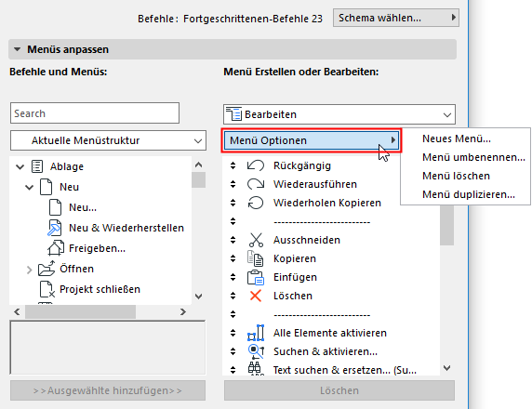Click the left arrow of the horizontal scrollbar
The width and height of the screenshot is (532, 409).
[18, 311]
